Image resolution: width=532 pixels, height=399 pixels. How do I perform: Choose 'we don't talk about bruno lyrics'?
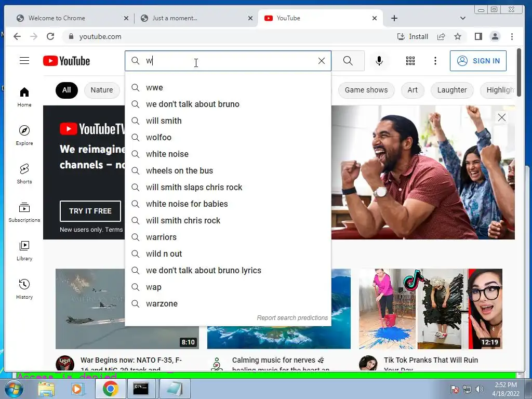tap(228, 270)
